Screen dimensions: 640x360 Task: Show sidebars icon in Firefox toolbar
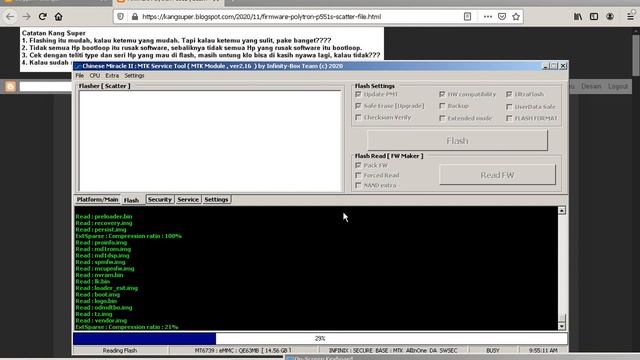point(594,17)
